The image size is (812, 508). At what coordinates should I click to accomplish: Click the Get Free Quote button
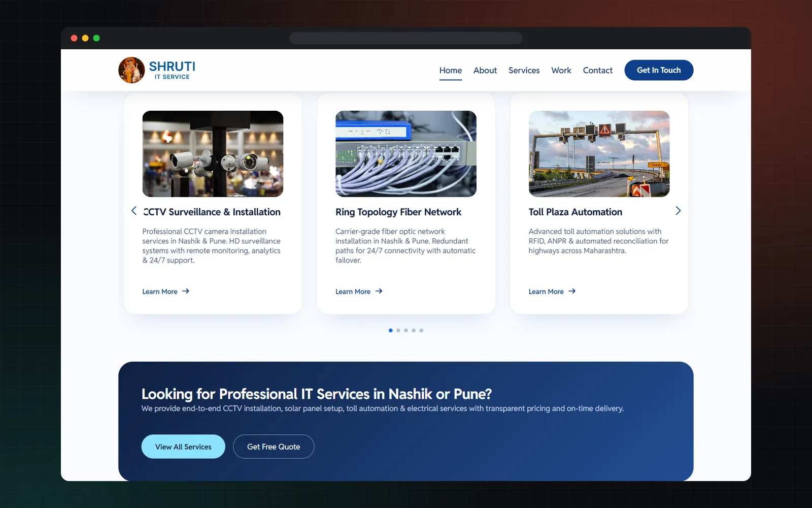[x=274, y=447]
